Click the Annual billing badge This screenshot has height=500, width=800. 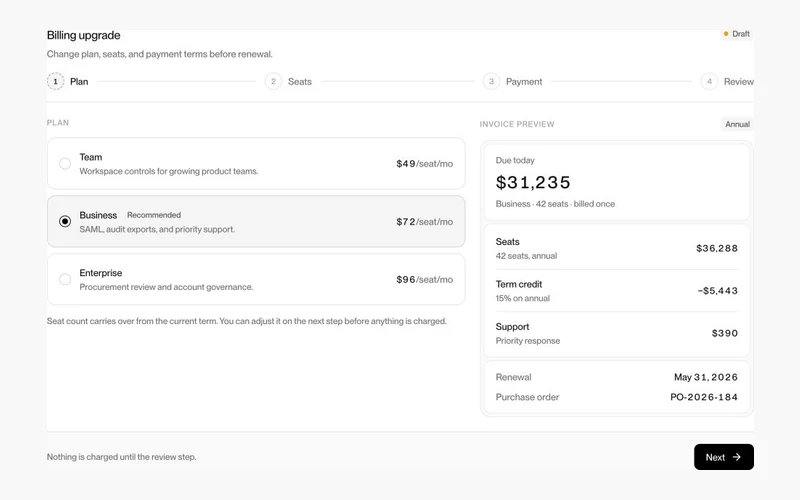click(737, 124)
